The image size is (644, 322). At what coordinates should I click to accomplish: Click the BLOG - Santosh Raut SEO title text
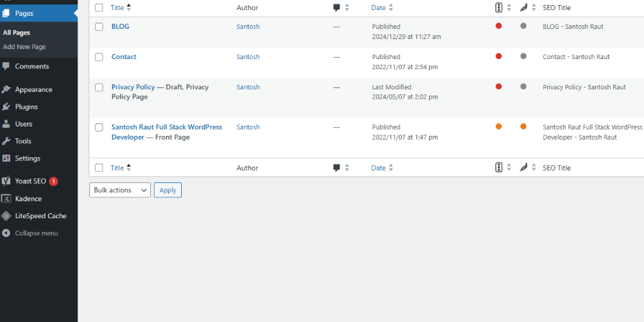tap(573, 26)
